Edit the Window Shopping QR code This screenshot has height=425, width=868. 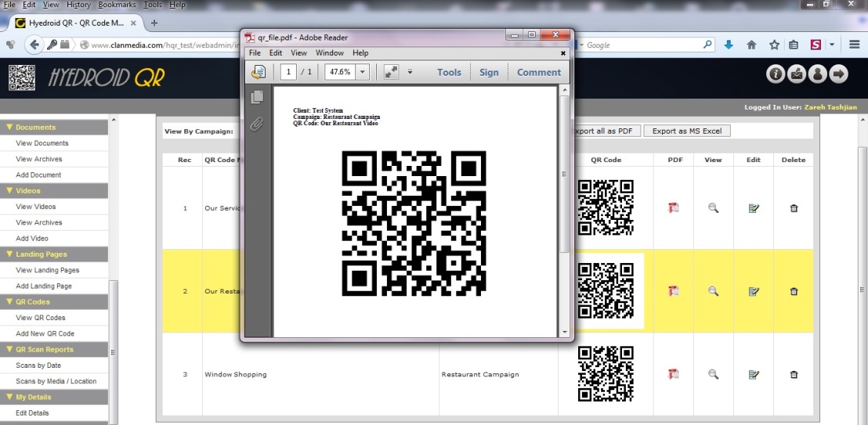[754, 374]
